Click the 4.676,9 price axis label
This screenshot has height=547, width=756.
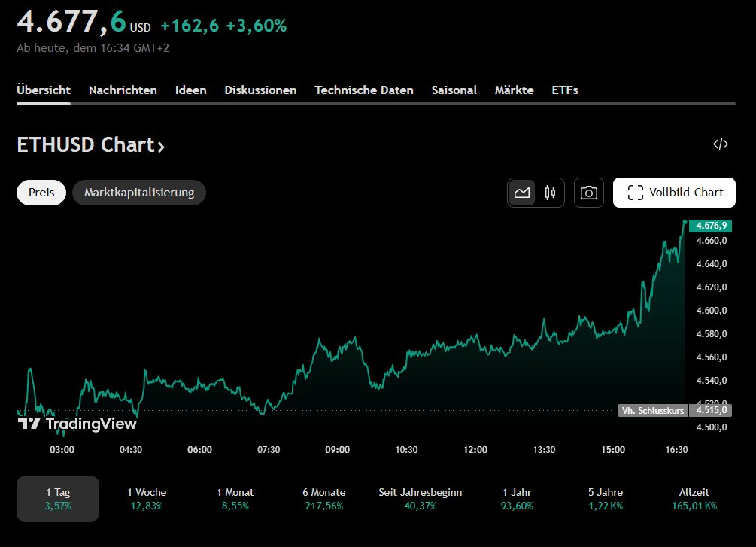pyautogui.click(x=709, y=225)
